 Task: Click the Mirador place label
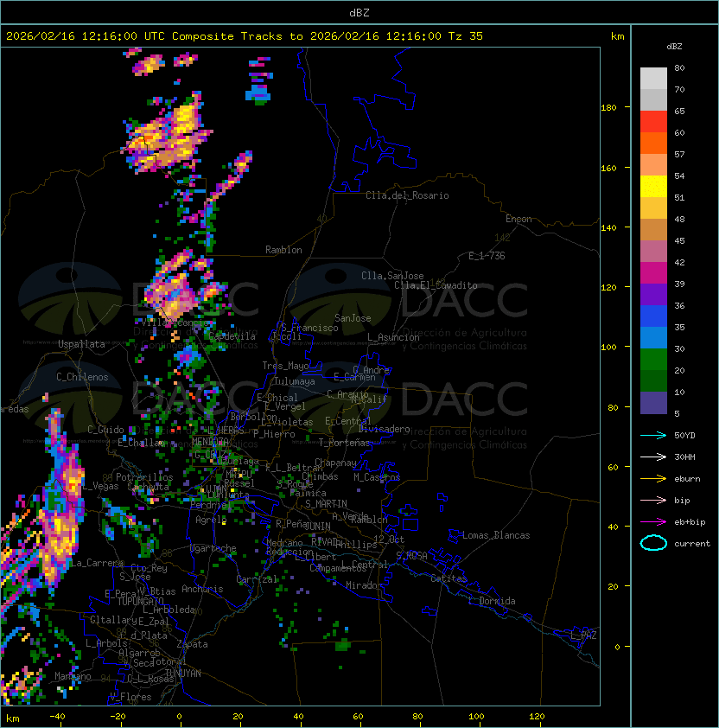(364, 585)
